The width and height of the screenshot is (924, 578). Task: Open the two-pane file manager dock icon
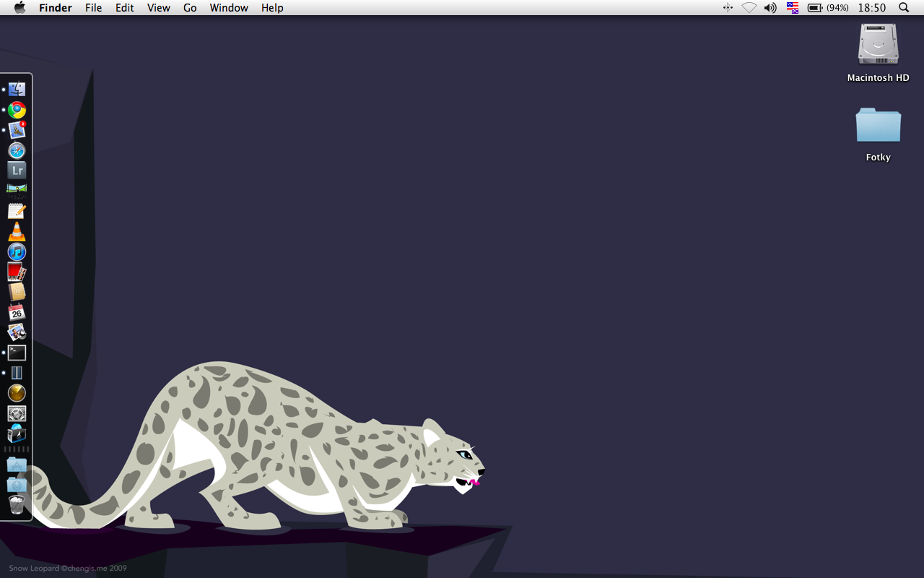click(17, 373)
